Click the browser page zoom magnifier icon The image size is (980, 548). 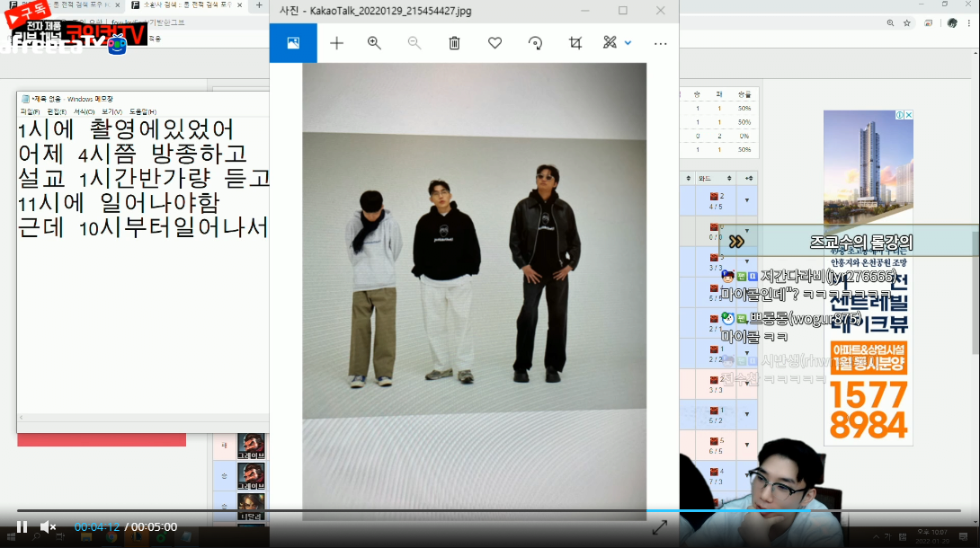(x=890, y=23)
